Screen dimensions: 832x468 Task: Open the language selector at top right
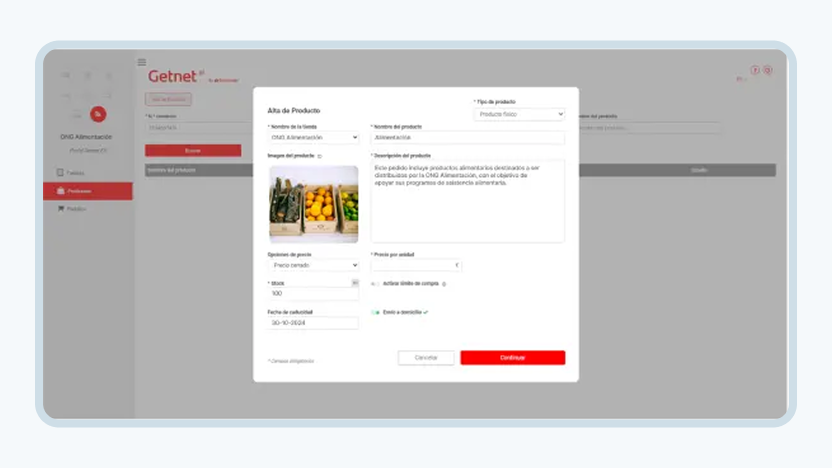[x=741, y=79]
